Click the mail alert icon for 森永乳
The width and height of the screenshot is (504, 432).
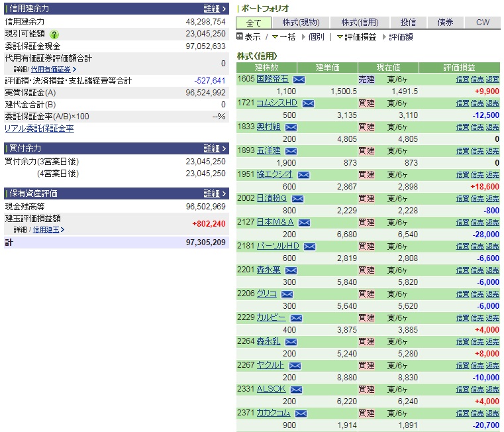[291, 342]
